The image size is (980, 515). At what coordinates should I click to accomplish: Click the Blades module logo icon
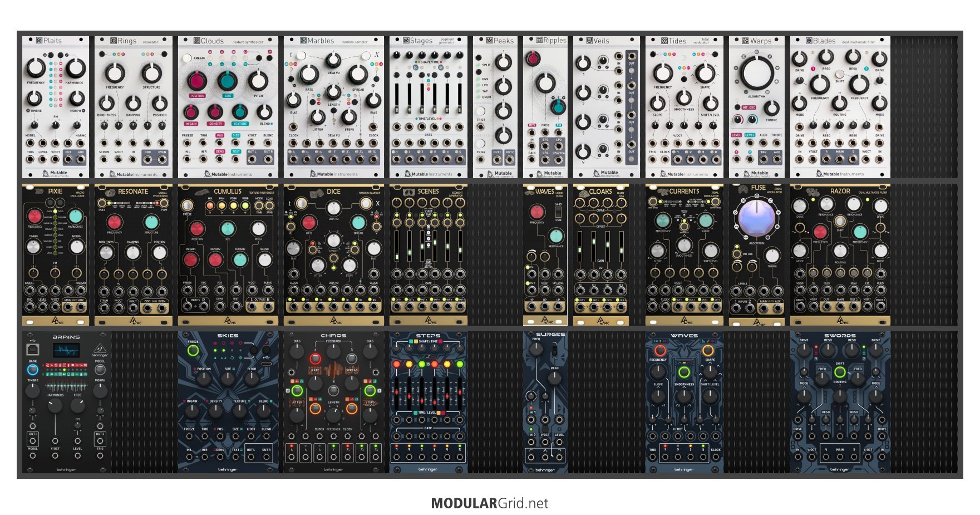tap(809, 41)
